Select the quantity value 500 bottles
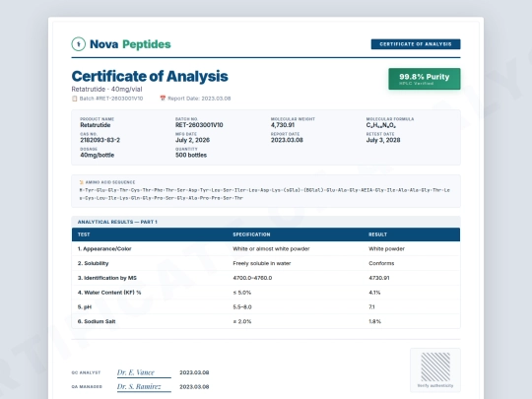 coord(191,155)
